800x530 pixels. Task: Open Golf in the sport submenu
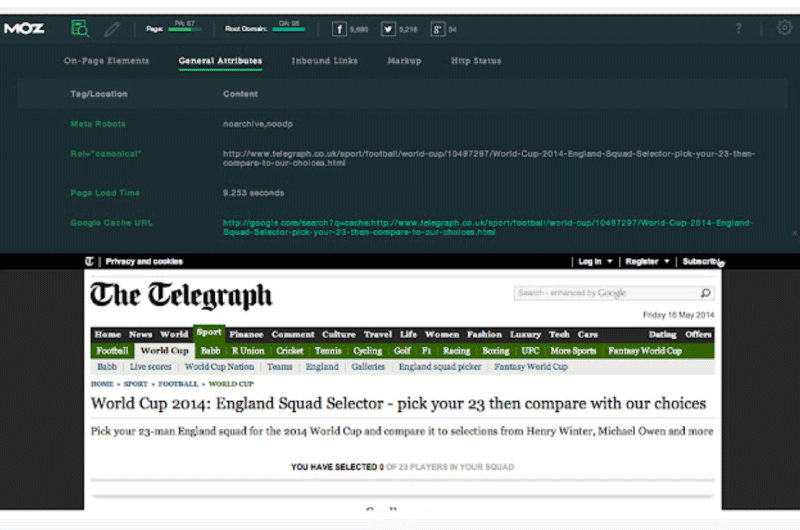point(402,351)
